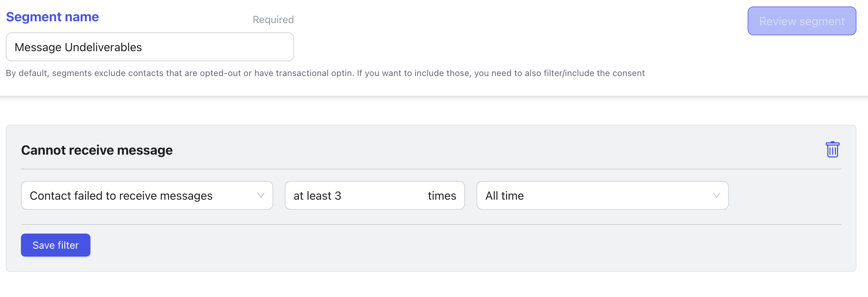The width and height of the screenshot is (868, 297).
Task: Click the "times" suffix in the count field
Action: click(x=442, y=196)
